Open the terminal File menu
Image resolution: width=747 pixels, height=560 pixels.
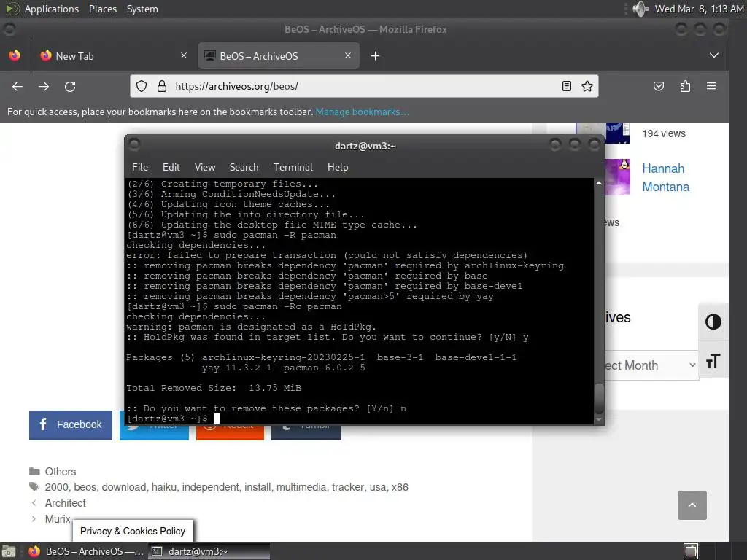(139, 167)
